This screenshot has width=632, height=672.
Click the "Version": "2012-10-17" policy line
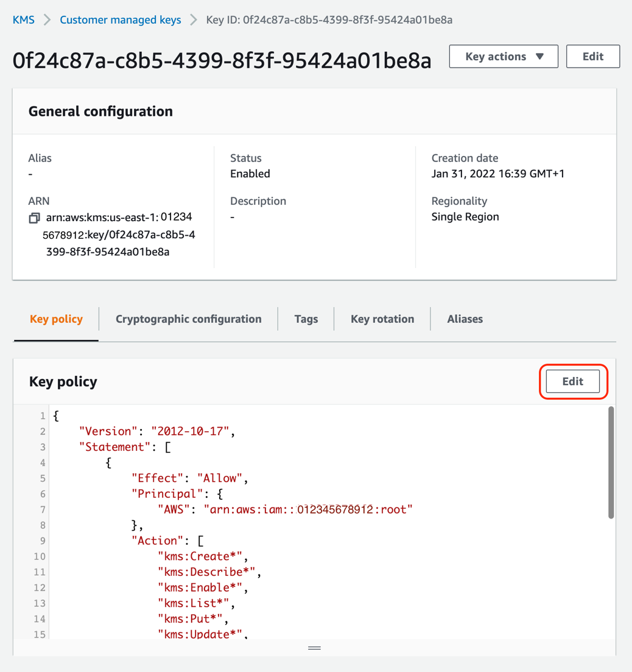point(157,431)
